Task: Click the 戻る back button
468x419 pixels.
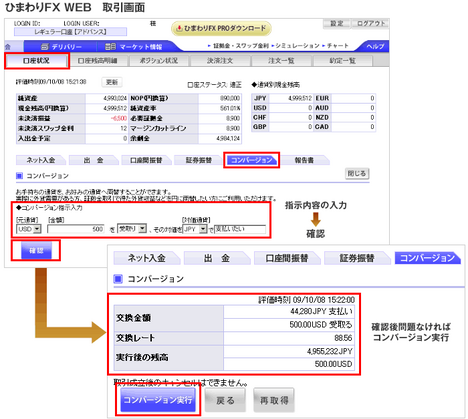Action: click(x=225, y=400)
